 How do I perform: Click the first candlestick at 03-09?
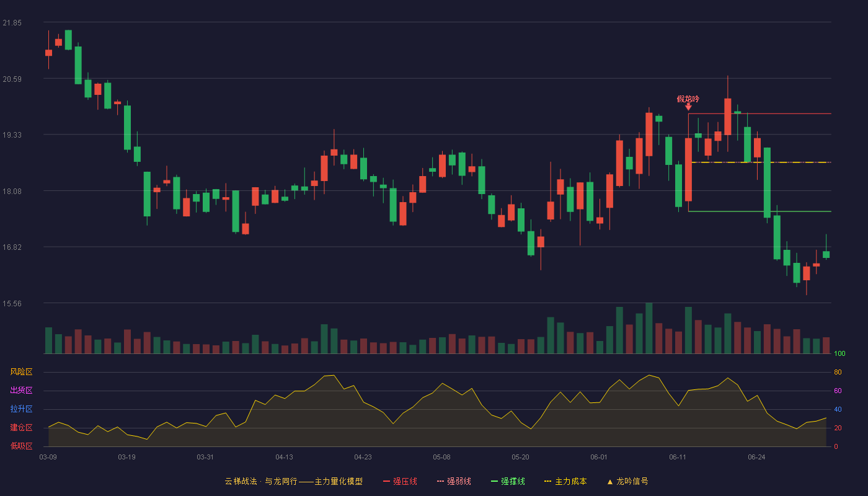click(48, 53)
